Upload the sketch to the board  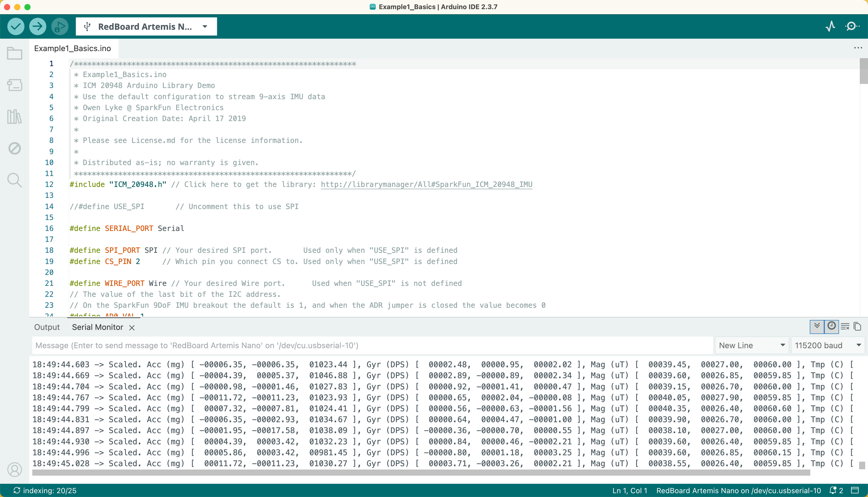pos(38,26)
